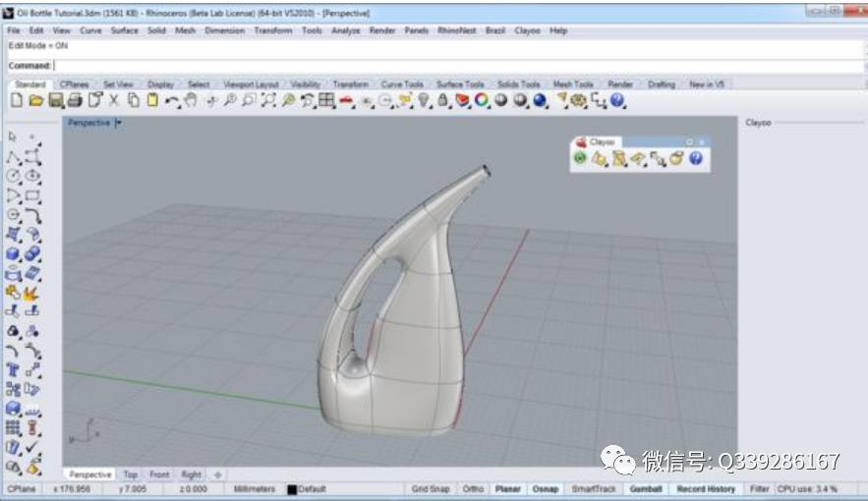This screenshot has width=868, height=501.
Task: Toggle the selection Filter in status bar
Action: tap(760, 489)
